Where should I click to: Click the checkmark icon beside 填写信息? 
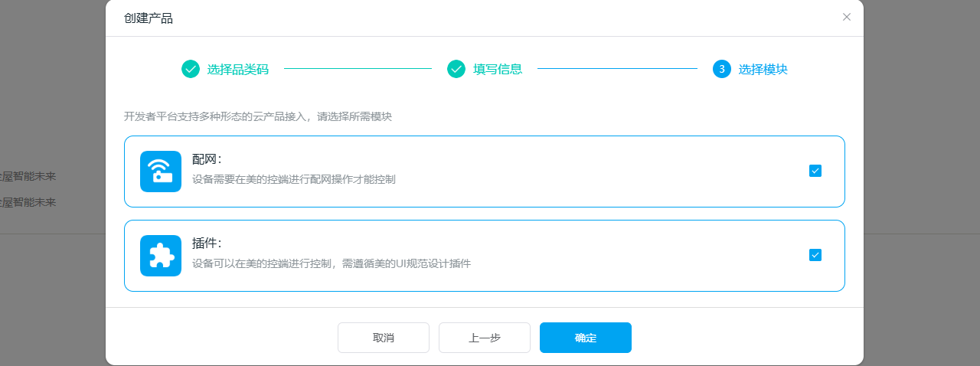(456, 69)
